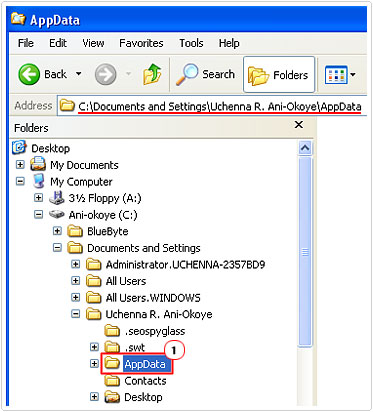Image resolution: width=373 pixels, height=412 pixels.
Task: Select .seospyglass folder icon
Action: tap(112, 331)
